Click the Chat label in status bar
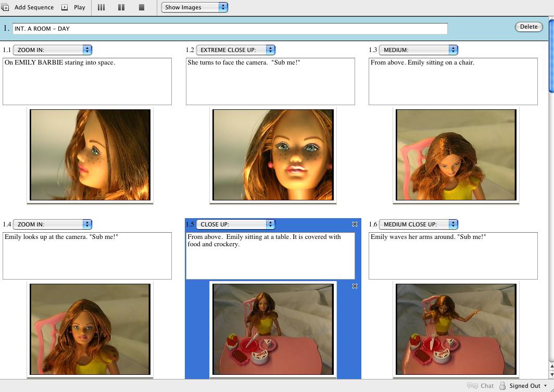 (487, 386)
